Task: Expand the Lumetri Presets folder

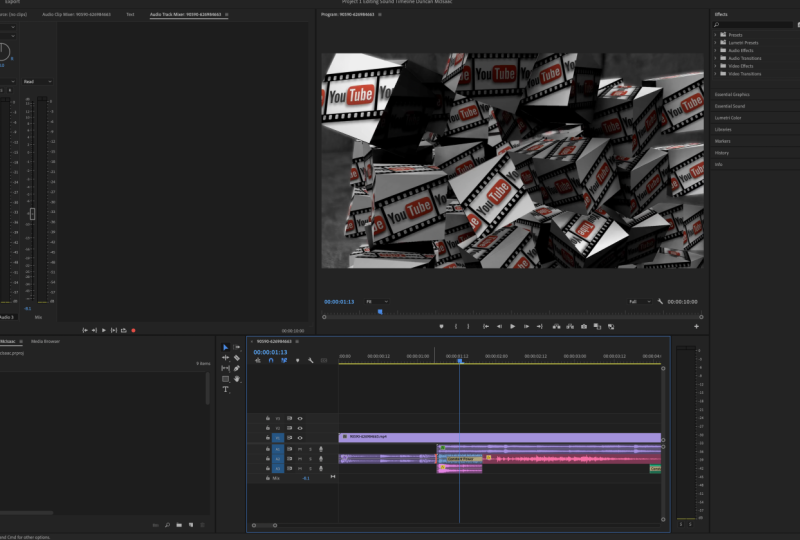Action: [715, 42]
